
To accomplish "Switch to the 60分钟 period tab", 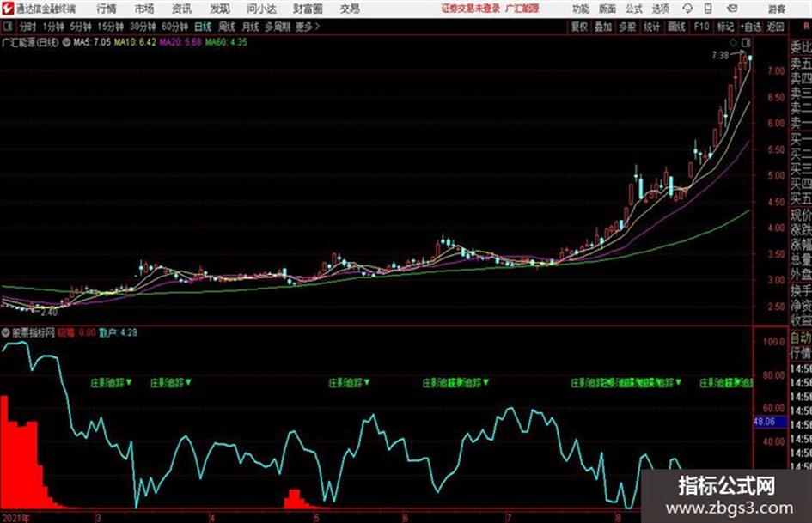I will pyautogui.click(x=174, y=27).
